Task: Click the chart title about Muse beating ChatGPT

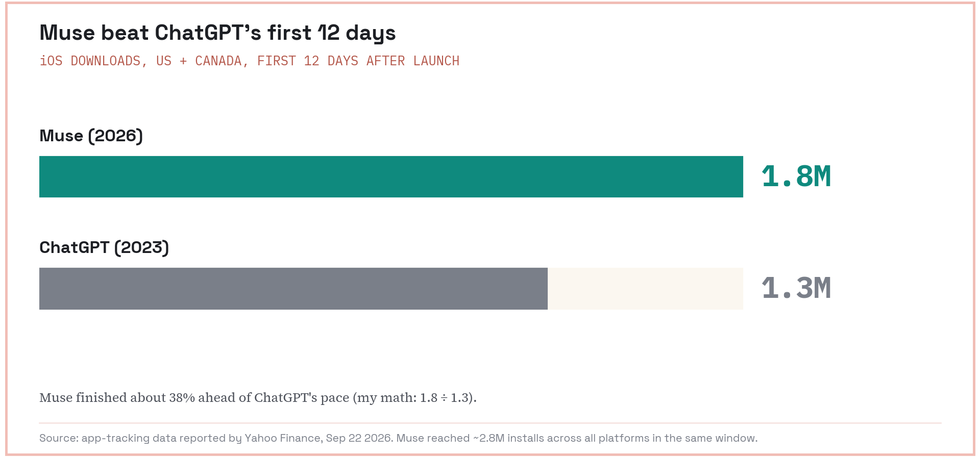Action: 217,33
